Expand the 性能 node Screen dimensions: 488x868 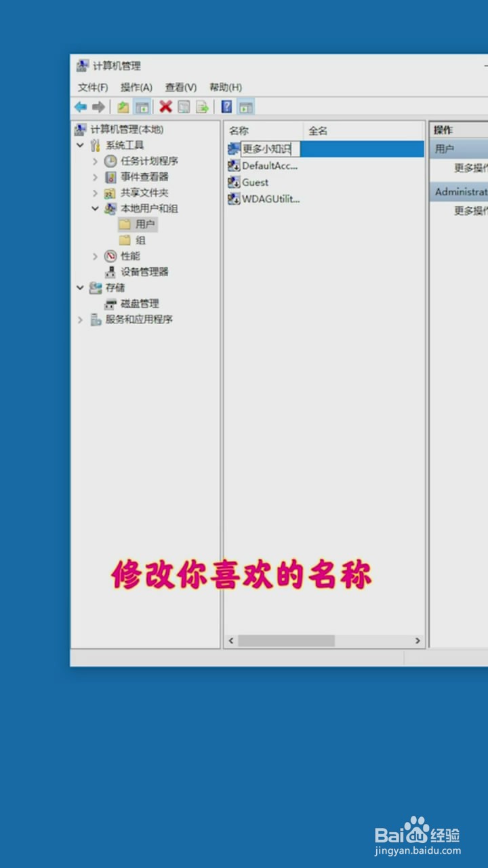tap(95, 256)
